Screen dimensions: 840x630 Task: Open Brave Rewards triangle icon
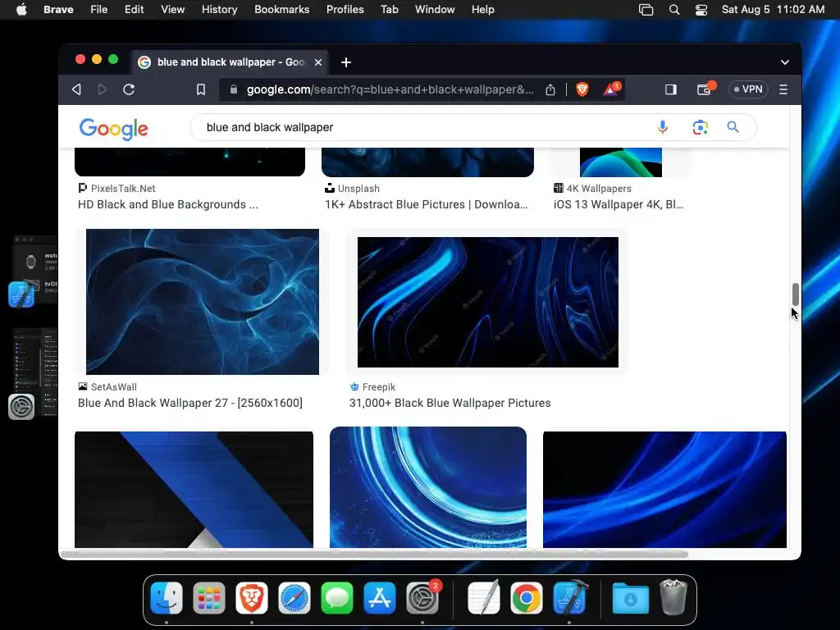[611, 89]
